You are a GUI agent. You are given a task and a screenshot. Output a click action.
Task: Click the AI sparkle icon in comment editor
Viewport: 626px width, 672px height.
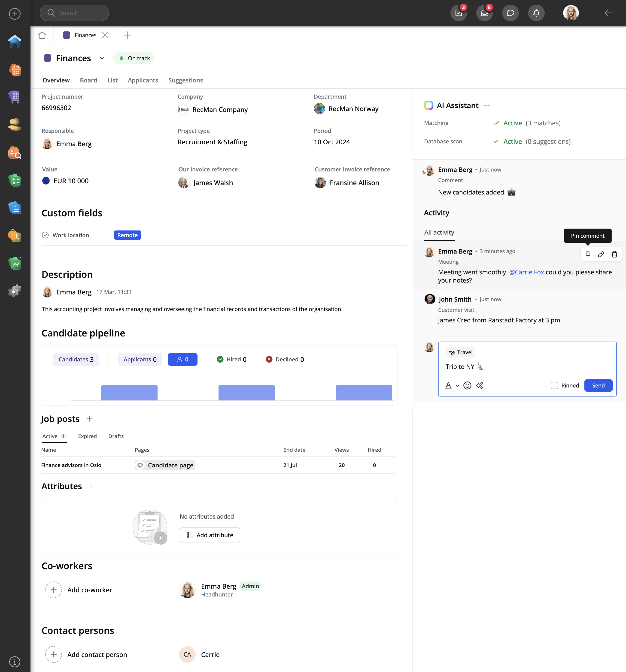tap(480, 385)
